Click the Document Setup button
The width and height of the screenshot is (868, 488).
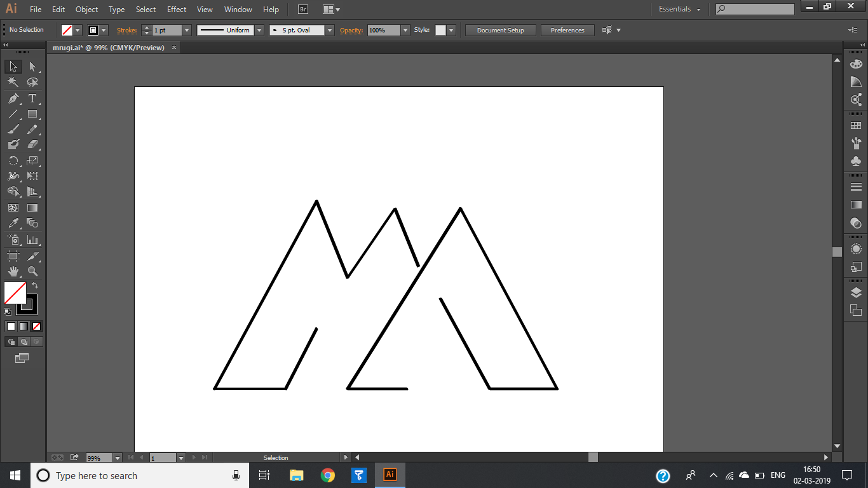click(501, 30)
